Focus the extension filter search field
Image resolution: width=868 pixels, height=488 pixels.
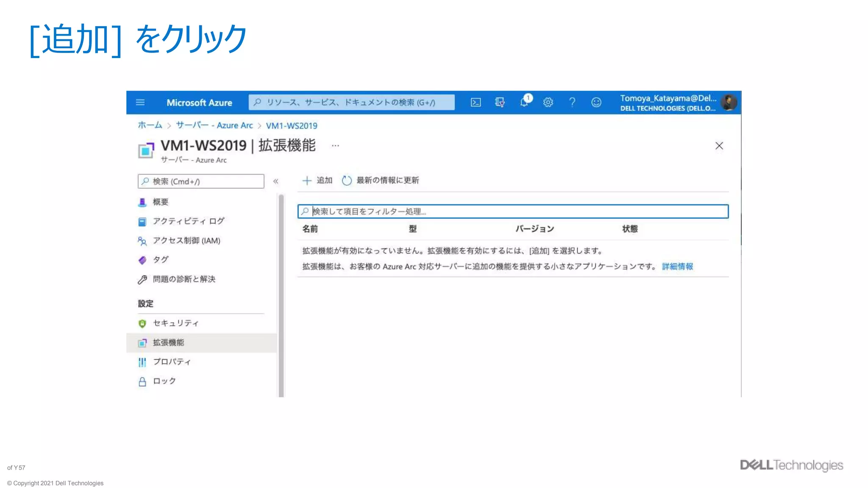513,211
